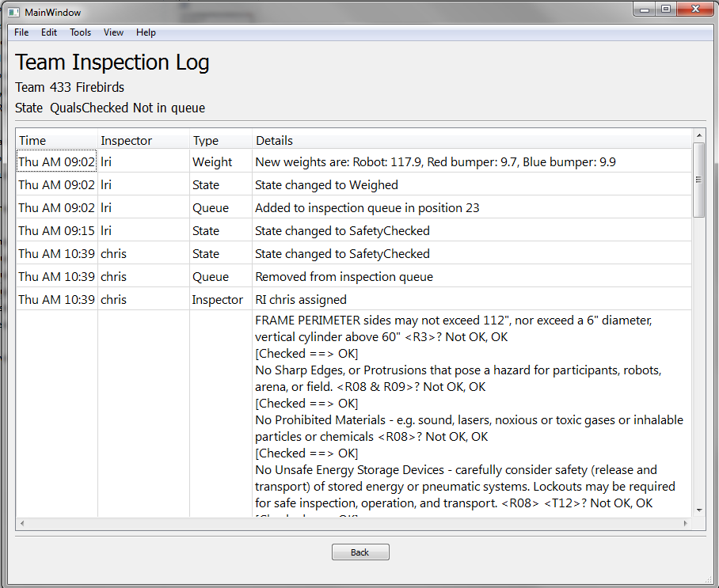Open the Help menu
Screen dimensions: 719x588
click(x=146, y=32)
